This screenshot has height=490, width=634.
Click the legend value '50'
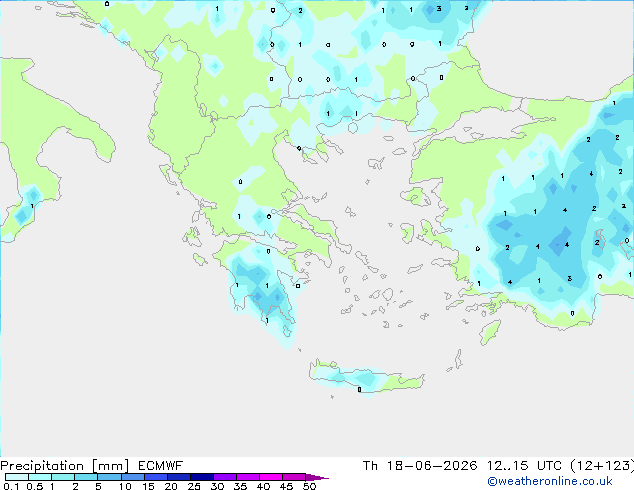click(309, 486)
